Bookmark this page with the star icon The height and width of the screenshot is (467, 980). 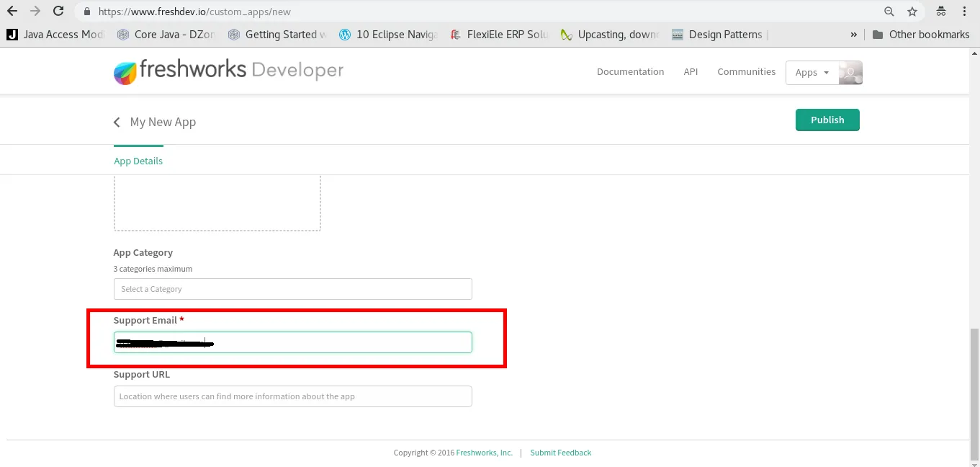coord(912,12)
